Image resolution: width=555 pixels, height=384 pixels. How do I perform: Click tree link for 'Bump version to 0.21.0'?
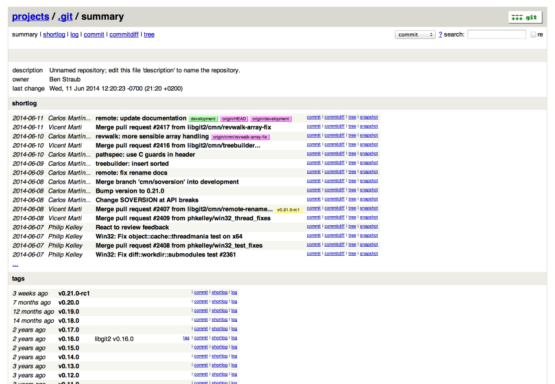click(x=352, y=190)
